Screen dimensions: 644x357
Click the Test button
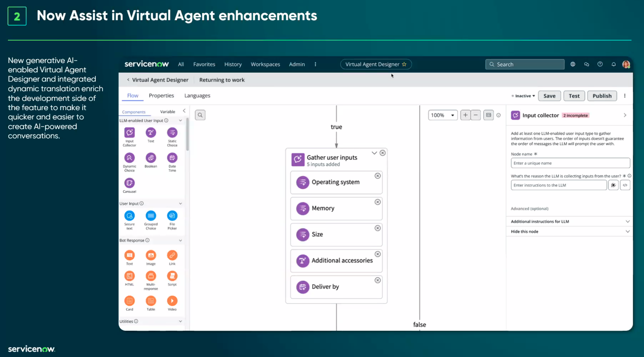574,96
